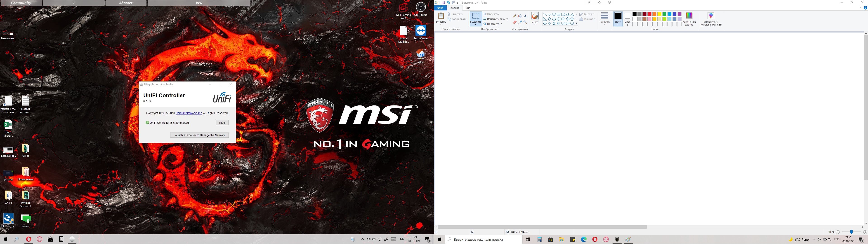868x247 pixels.
Task: Click the Undo arrow in Paint title bar
Action: pyautogui.click(x=448, y=3)
